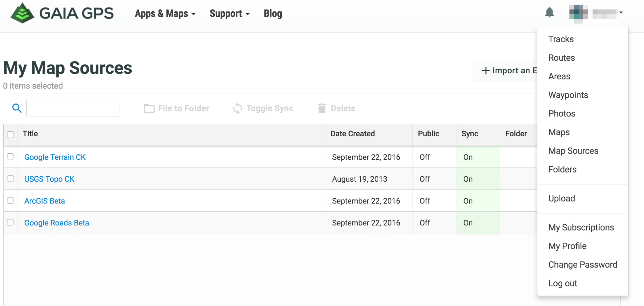
Task: Click Sync On cell for Google Terrain CK
Action: (478, 157)
